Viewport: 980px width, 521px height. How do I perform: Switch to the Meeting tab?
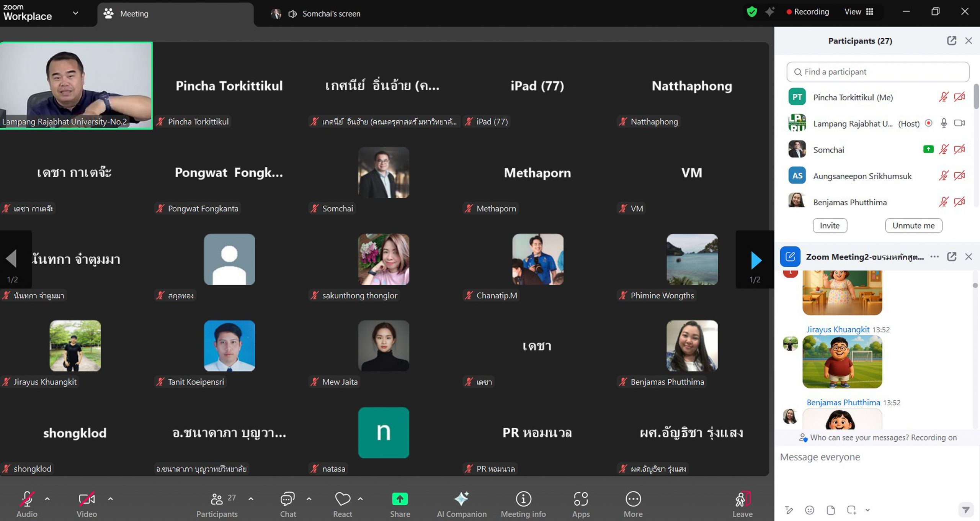pyautogui.click(x=175, y=14)
